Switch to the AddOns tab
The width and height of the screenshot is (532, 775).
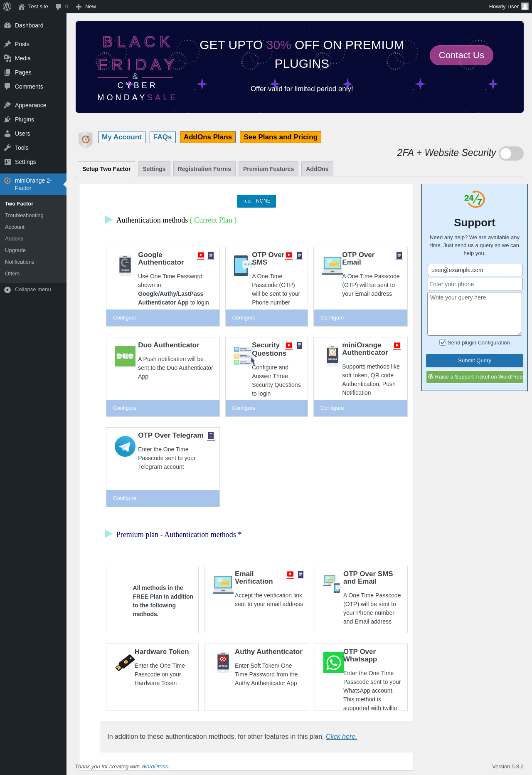pos(317,169)
